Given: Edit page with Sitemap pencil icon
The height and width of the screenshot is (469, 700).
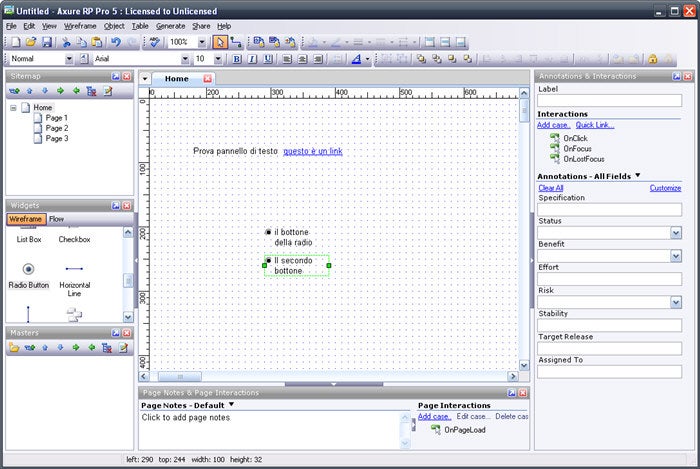Looking at the screenshot, I should [108, 91].
